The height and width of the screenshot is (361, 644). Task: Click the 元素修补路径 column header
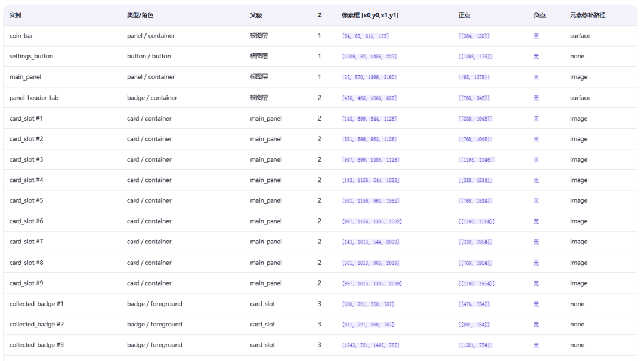pos(588,15)
